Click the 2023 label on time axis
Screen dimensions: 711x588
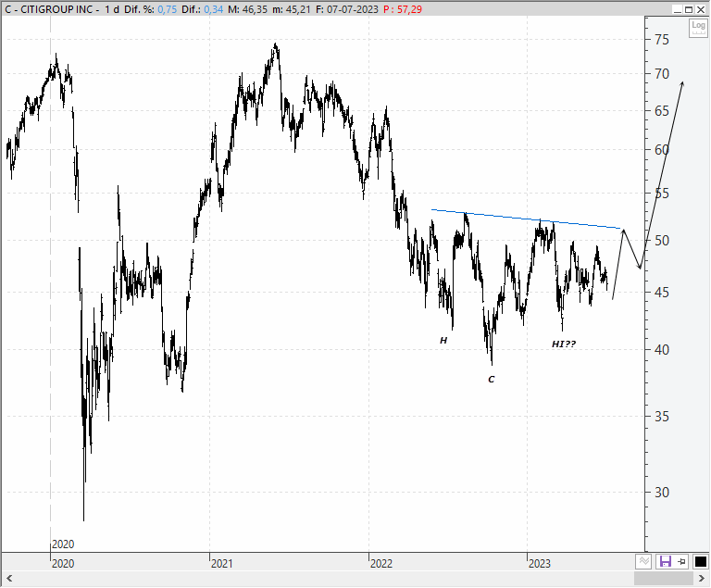click(539, 564)
